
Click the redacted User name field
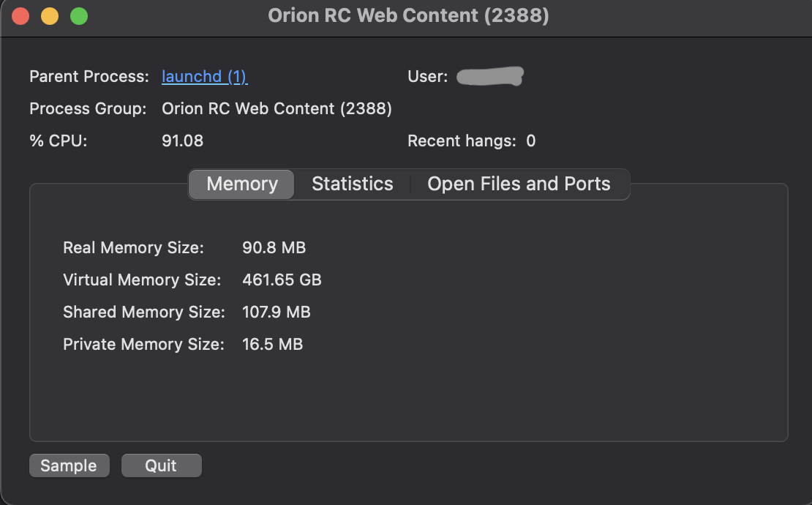pos(490,76)
